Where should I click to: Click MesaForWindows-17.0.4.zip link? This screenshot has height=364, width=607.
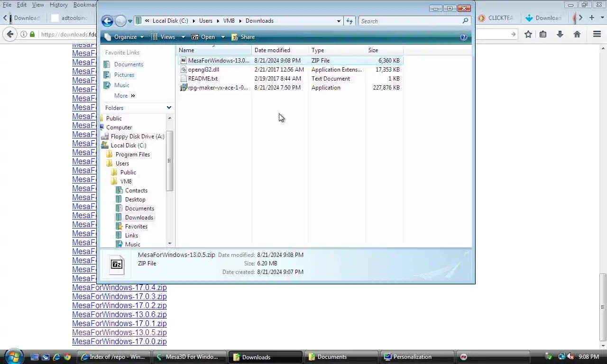[x=120, y=288]
